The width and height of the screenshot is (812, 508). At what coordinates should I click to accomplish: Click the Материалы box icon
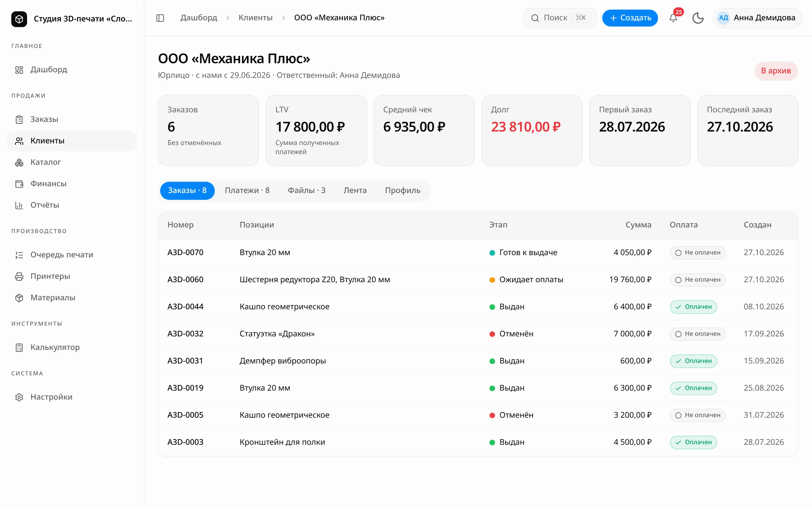(x=19, y=298)
